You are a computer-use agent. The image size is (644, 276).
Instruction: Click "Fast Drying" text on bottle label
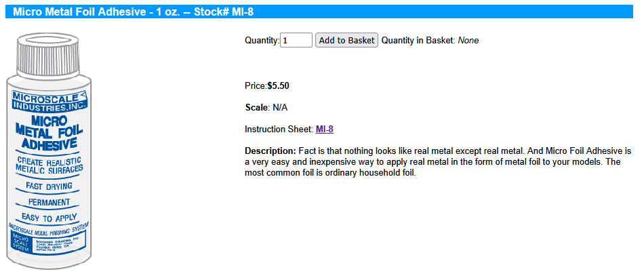(49, 186)
